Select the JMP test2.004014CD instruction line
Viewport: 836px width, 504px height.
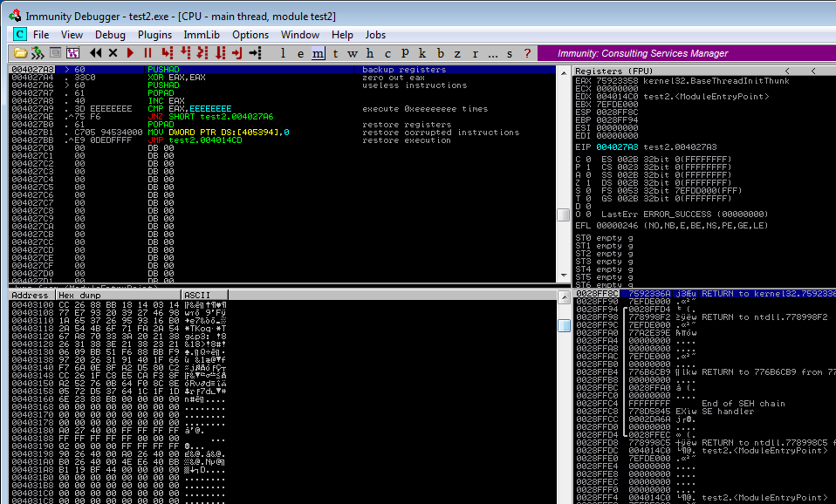click(x=201, y=140)
